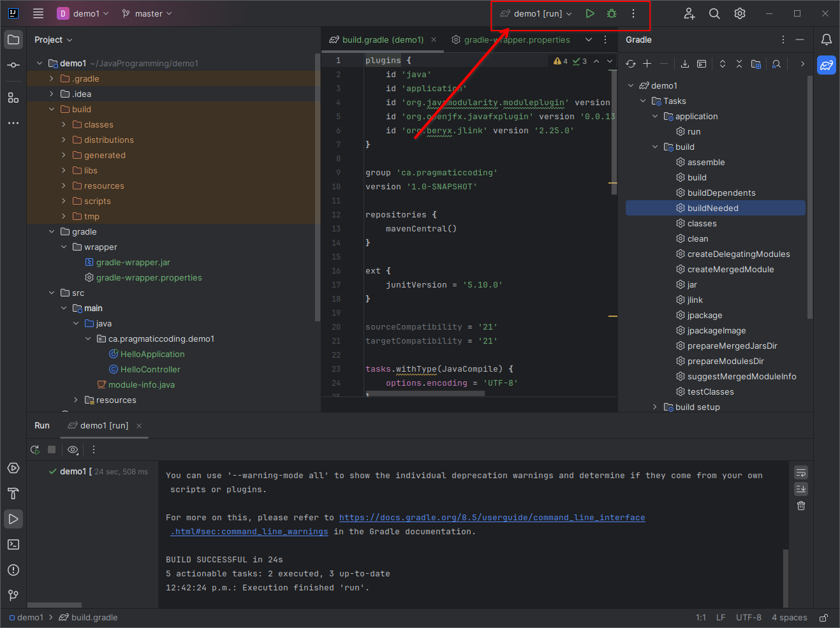Toggle the Run tool window button
The width and height of the screenshot is (840, 628).
13,519
